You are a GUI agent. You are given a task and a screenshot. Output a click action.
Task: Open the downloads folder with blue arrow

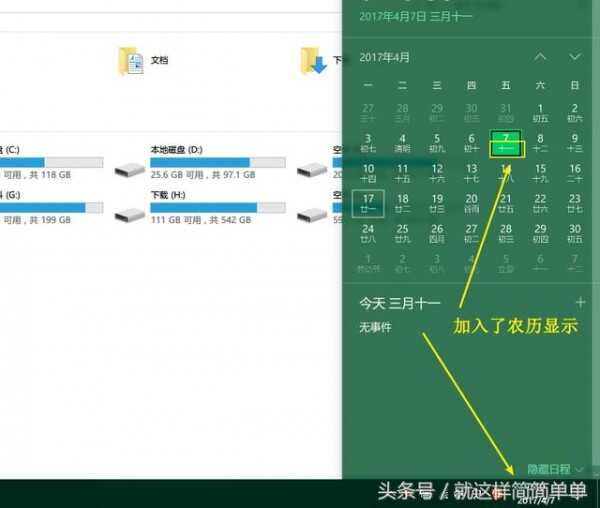[x=314, y=61]
